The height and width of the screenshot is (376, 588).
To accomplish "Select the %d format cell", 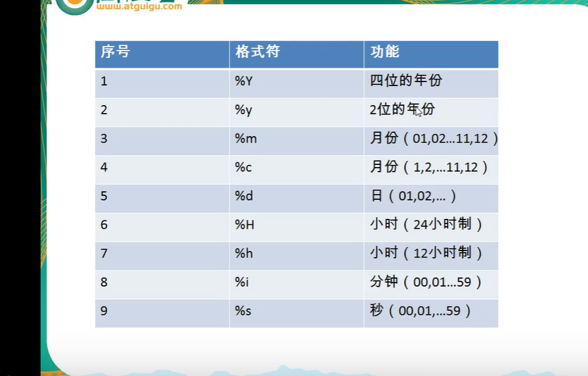I will click(x=296, y=199).
